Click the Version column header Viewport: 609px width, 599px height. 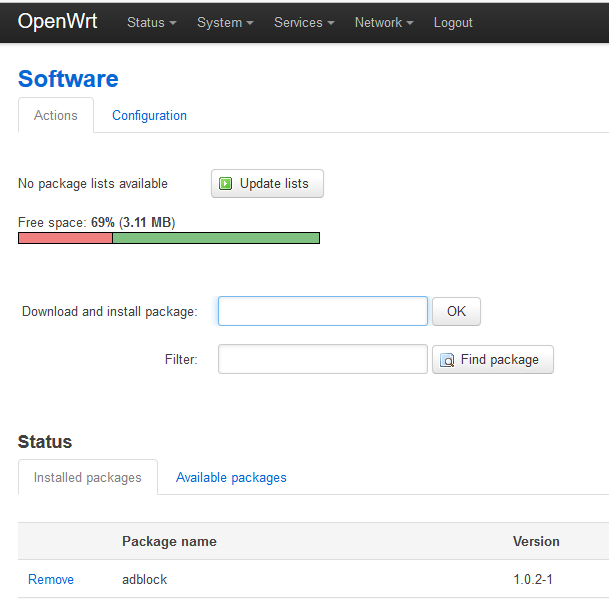point(536,541)
